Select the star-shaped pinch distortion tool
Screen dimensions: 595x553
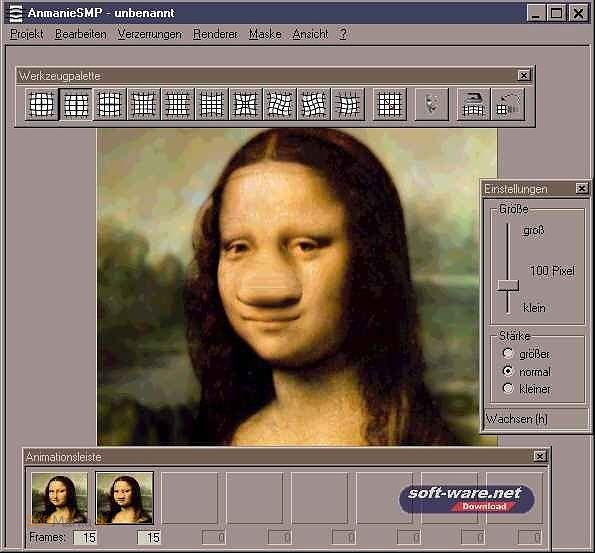[x=246, y=104]
